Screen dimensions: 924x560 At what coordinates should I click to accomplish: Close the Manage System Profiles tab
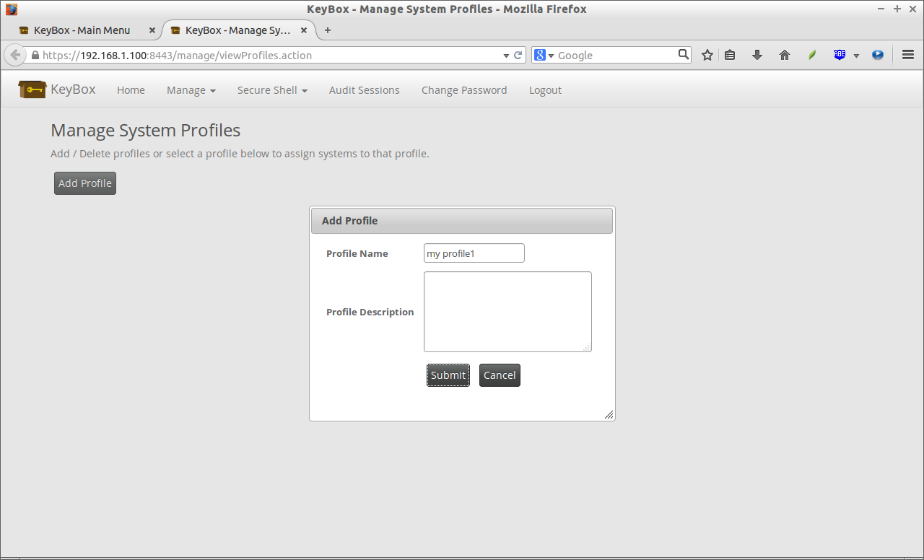coord(304,30)
